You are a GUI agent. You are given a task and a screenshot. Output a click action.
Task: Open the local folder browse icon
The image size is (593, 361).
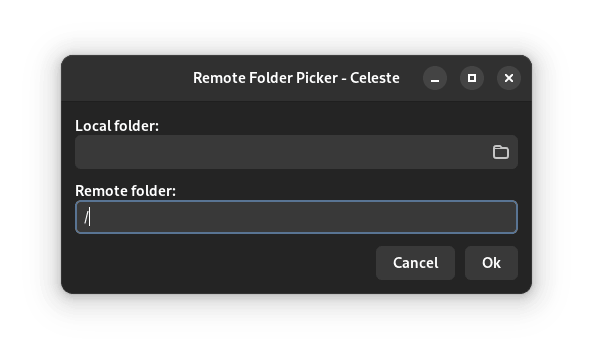(500, 152)
